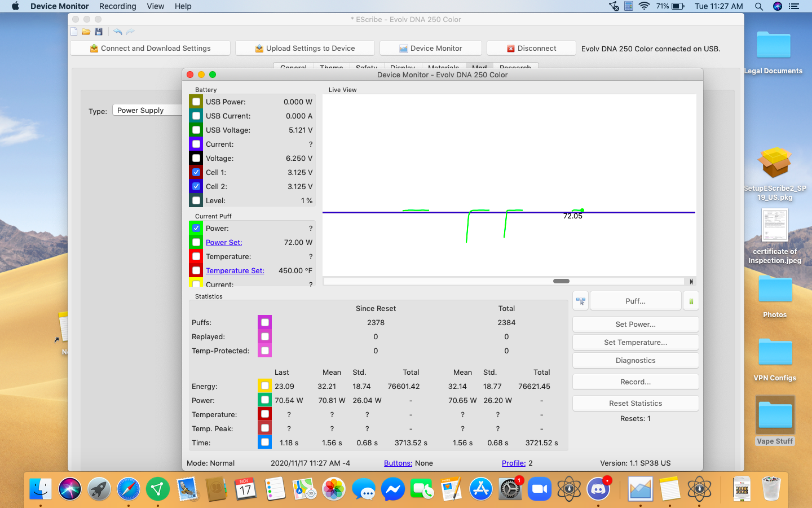Screen dimensions: 812x508
Task: Pause the live view with green pause icon
Action: click(x=691, y=301)
